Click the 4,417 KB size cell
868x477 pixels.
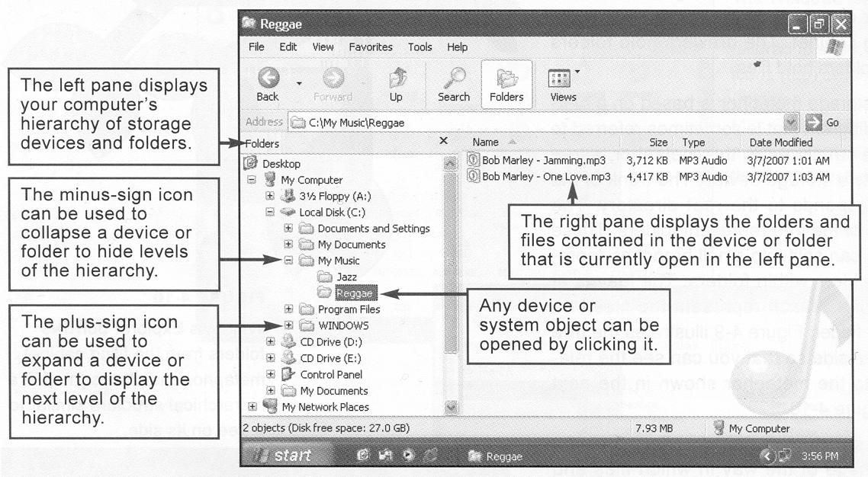coord(647,176)
